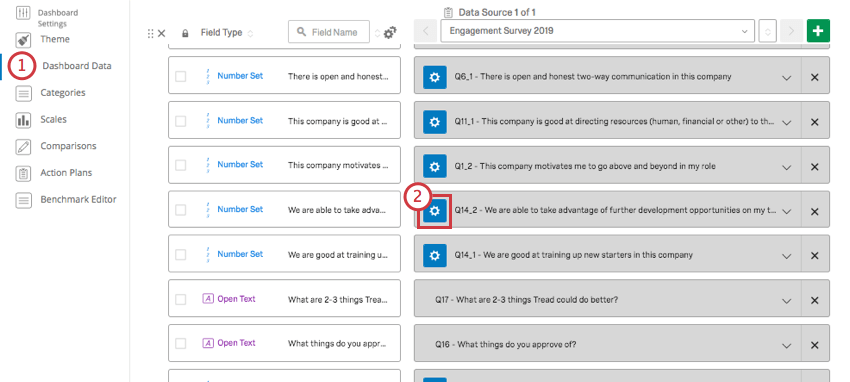Click the X icon beside drag handle

162,34
